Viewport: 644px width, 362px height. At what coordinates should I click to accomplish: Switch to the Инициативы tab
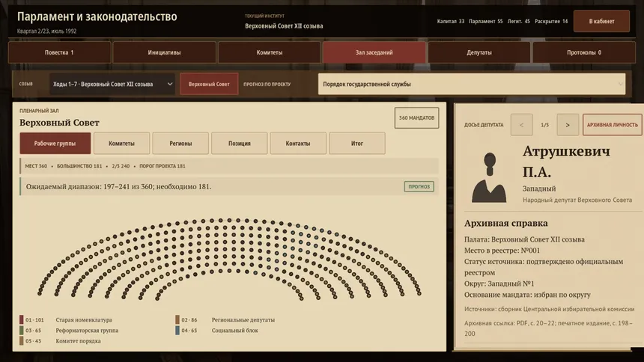(164, 52)
